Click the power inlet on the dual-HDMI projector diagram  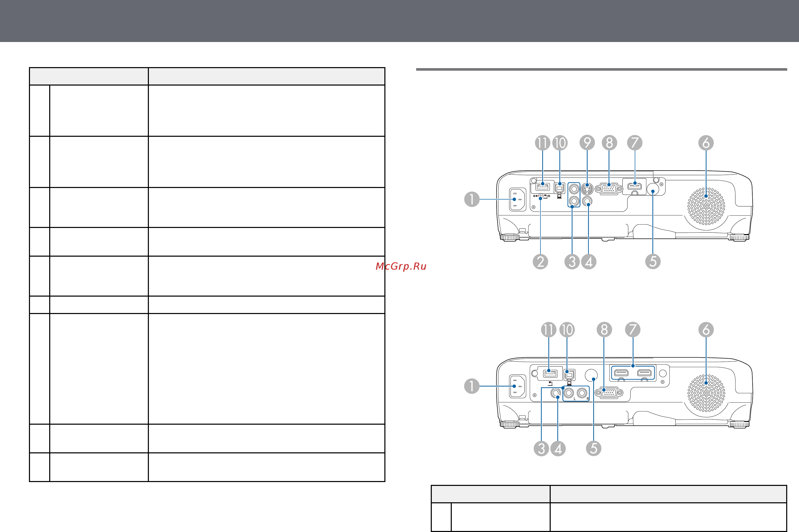click(518, 386)
